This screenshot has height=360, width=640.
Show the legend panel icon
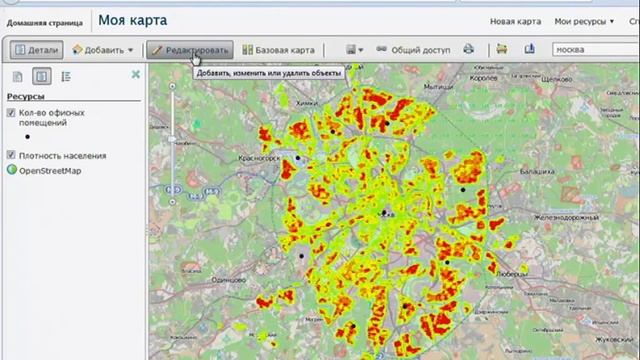pos(66,76)
